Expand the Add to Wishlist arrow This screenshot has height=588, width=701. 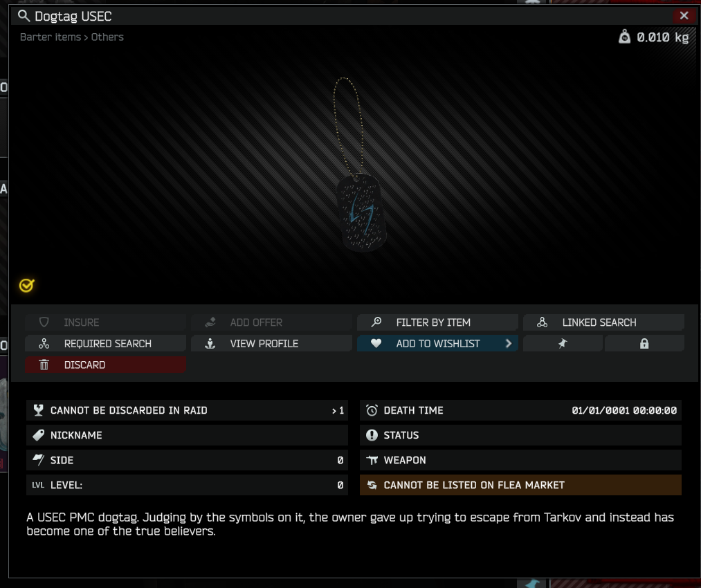(509, 344)
